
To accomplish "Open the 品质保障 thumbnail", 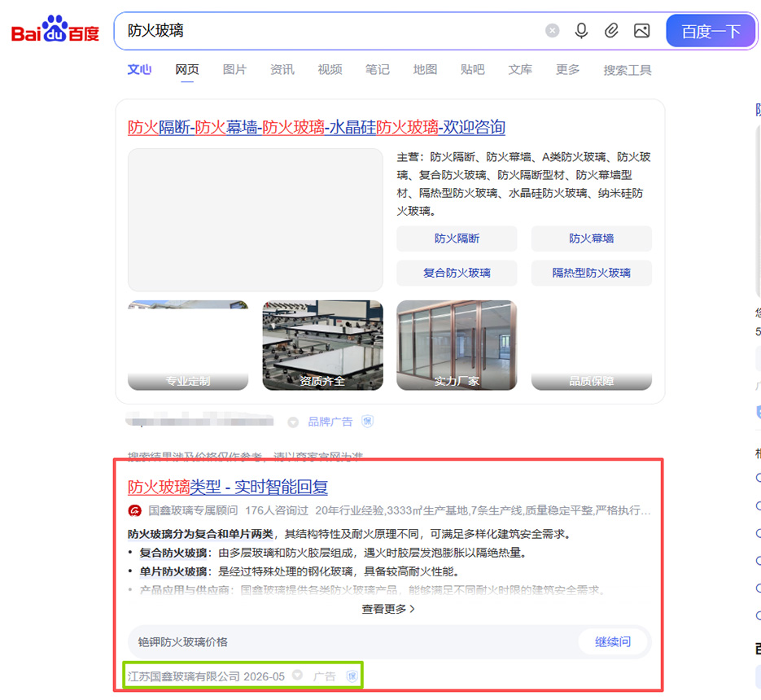I will pyautogui.click(x=592, y=345).
